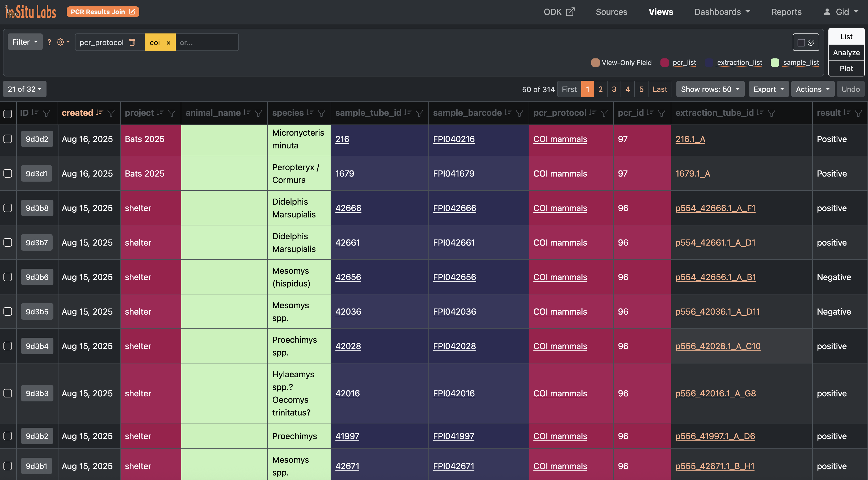Click the pcr_list color swatch in the legend
This screenshot has width=868, height=480.
click(x=664, y=63)
